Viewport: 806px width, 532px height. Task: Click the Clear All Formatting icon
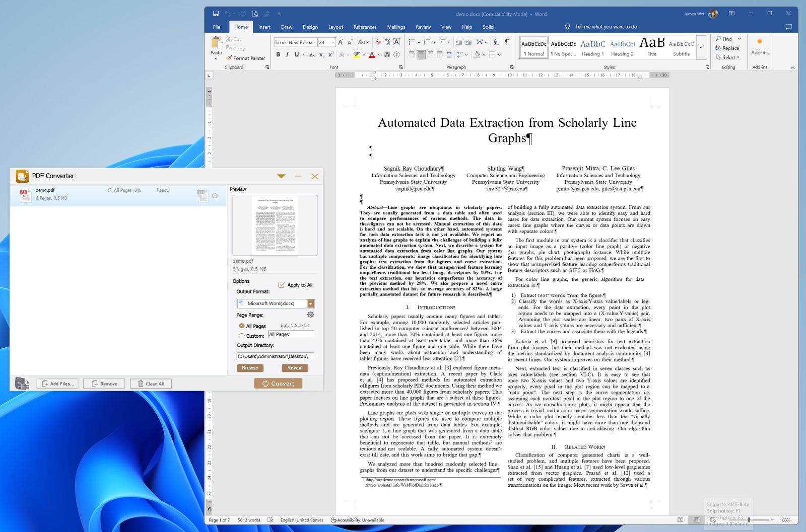378,42
